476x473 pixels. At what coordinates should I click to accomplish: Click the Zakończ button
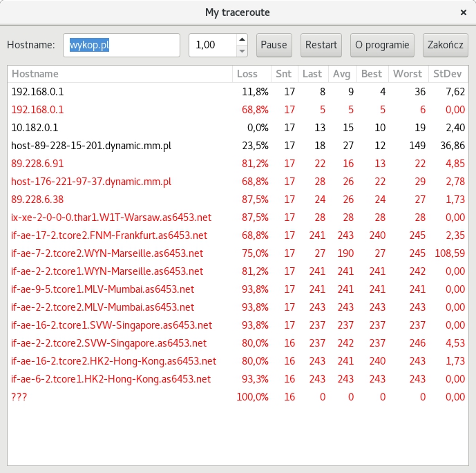point(445,45)
